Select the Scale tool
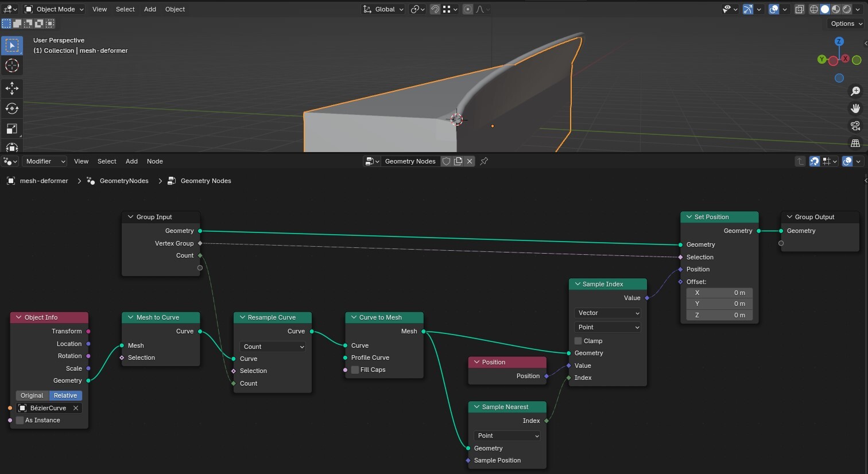 click(12, 128)
